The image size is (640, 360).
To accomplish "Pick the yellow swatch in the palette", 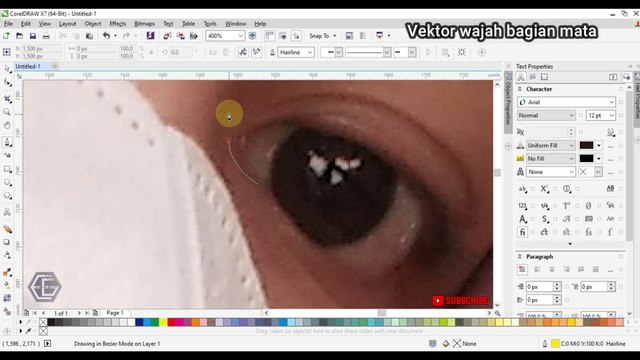I will click(x=163, y=322).
